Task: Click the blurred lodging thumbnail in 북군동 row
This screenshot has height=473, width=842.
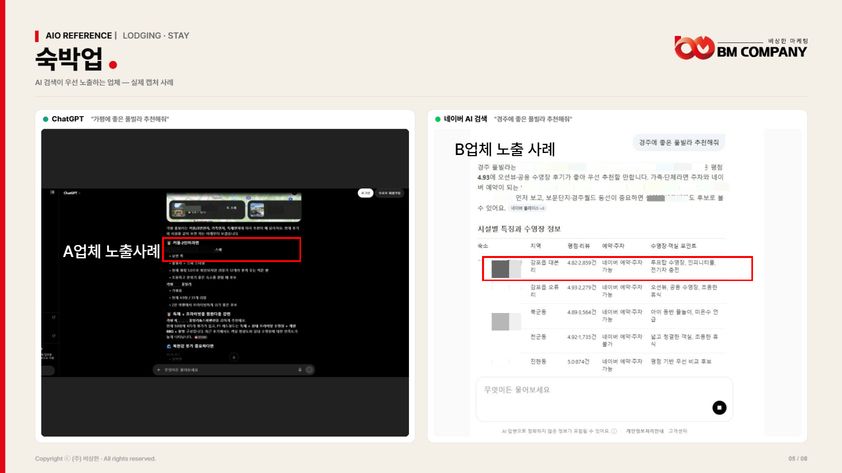Action: point(506,322)
